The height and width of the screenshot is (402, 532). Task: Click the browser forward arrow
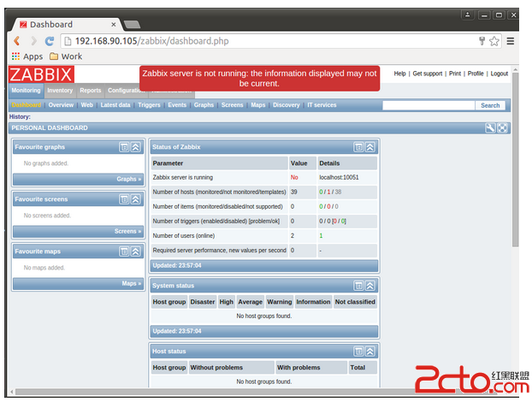point(33,41)
